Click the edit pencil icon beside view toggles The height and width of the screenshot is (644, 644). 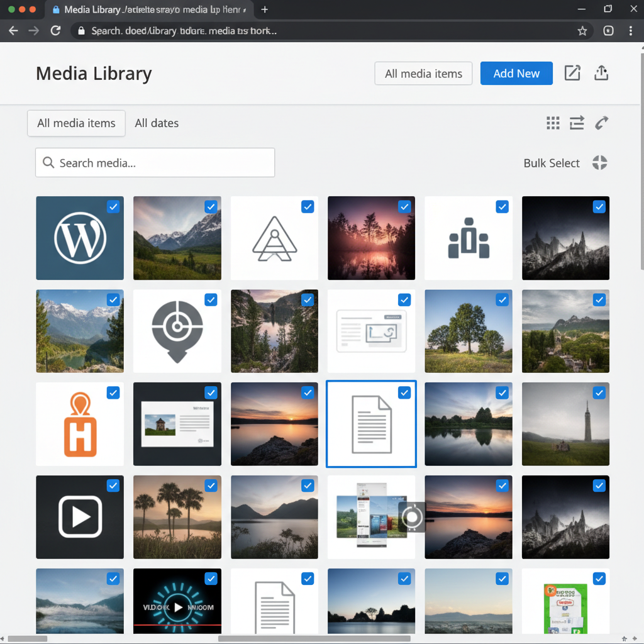coord(601,123)
